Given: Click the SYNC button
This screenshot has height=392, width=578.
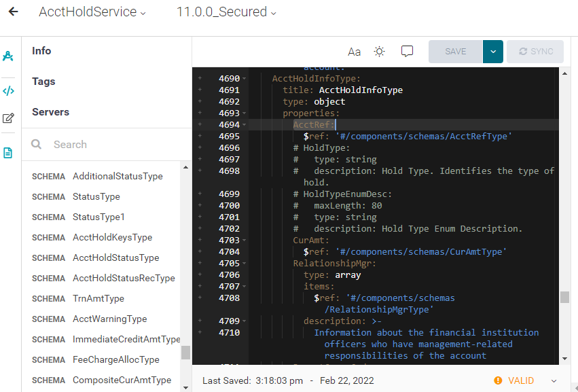Looking at the screenshot, I should point(535,52).
